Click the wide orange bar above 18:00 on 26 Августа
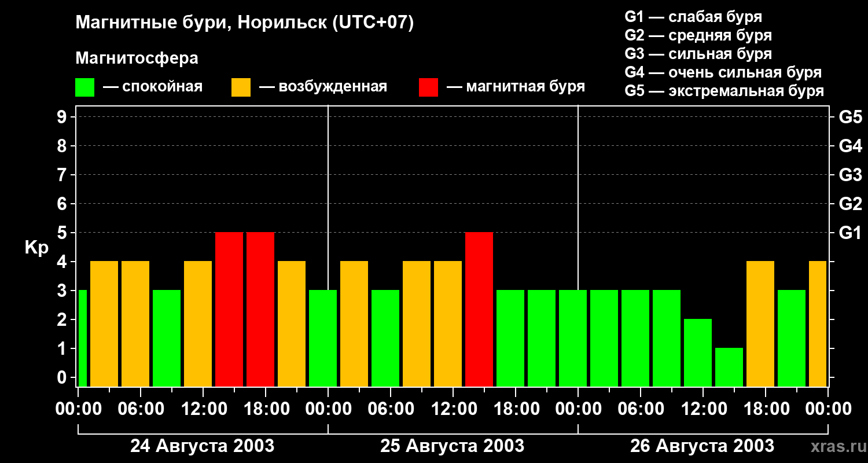The width and height of the screenshot is (868, 463). pos(760,324)
